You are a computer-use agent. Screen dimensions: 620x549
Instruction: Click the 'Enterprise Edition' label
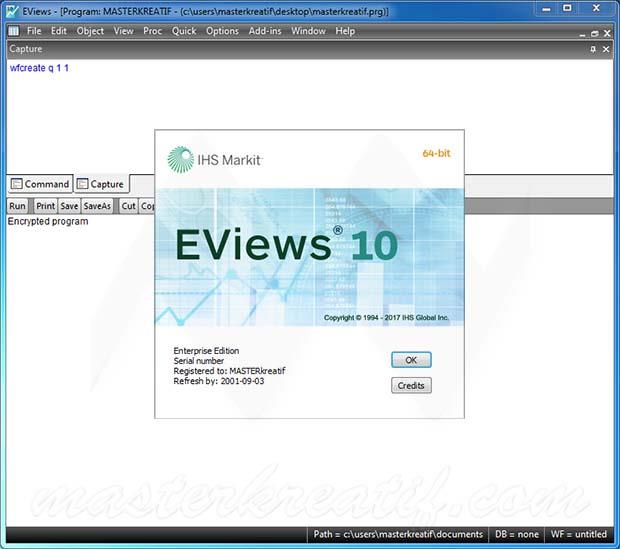206,351
